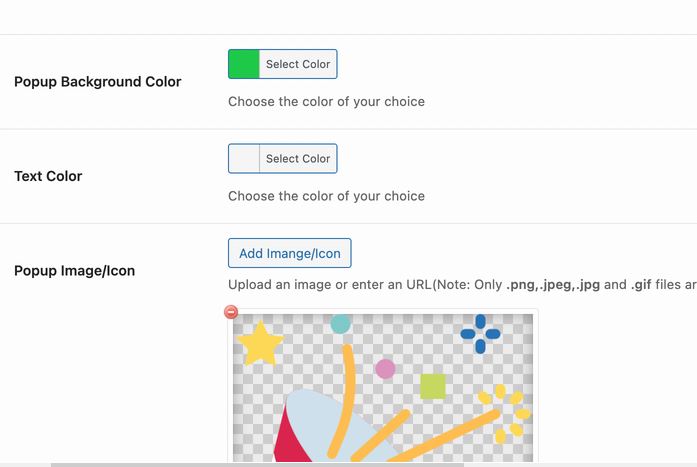
Task: Click the yellow star in the preview image
Action: point(260,344)
